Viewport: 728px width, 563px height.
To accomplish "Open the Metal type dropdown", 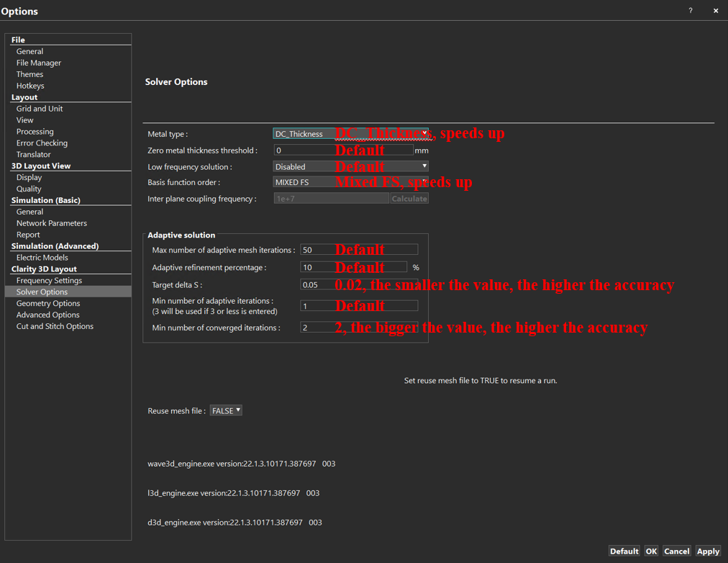I will click(x=350, y=134).
